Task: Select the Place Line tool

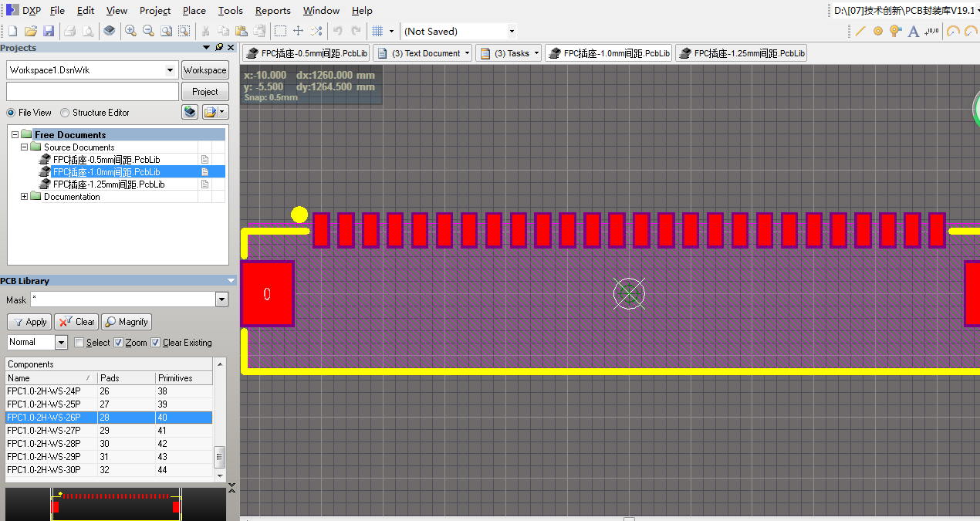Action: (860, 31)
